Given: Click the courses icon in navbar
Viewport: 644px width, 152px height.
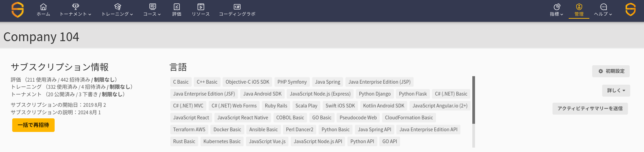Looking at the screenshot, I should 152,7.
